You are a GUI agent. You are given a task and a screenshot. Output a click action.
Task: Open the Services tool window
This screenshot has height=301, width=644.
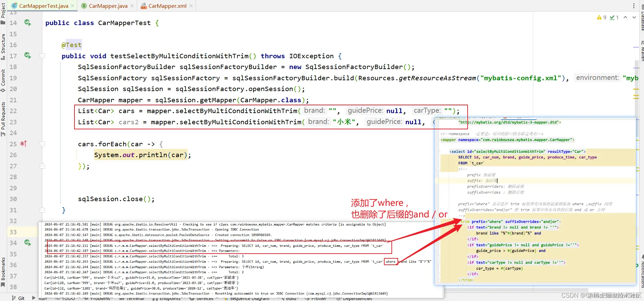point(201,298)
